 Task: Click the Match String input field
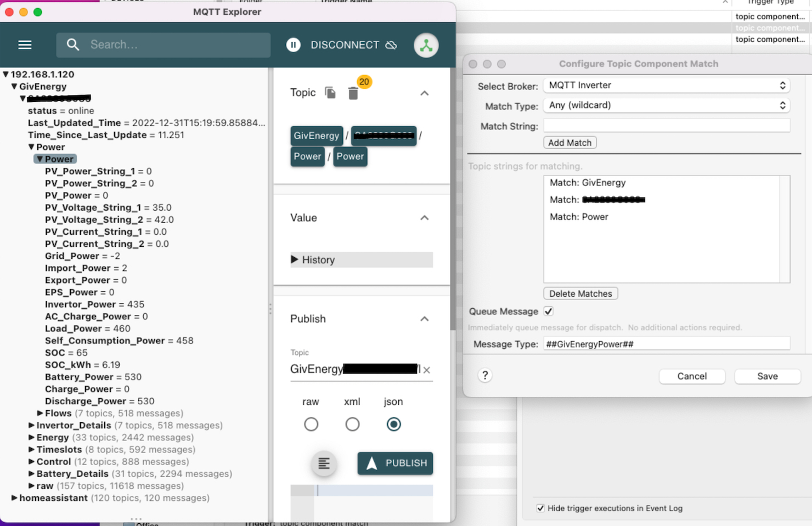tap(667, 126)
